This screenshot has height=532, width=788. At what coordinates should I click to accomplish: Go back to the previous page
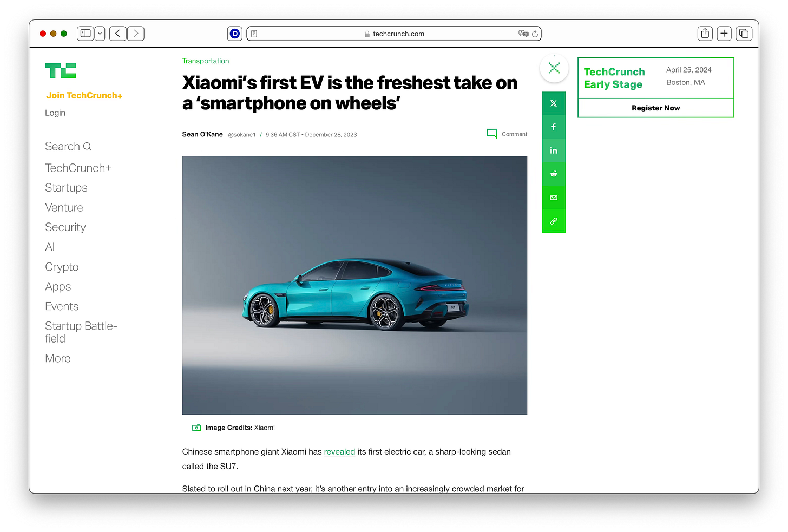click(118, 34)
